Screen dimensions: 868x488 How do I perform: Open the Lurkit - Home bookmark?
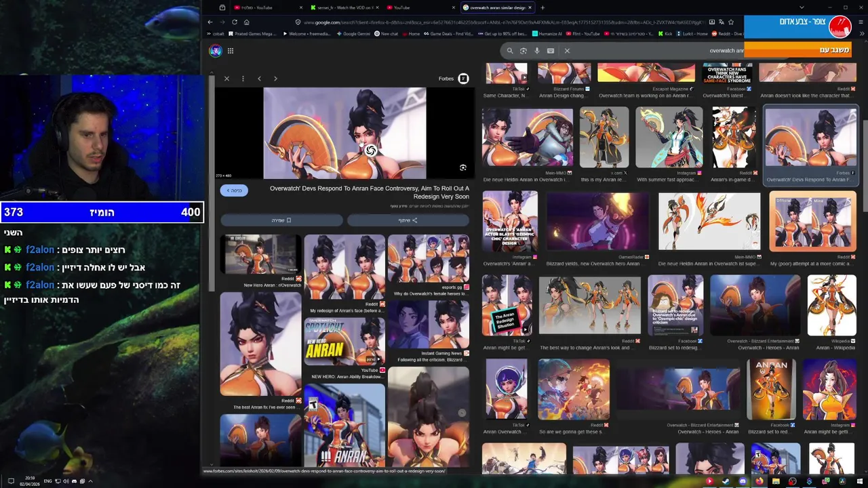(x=692, y=33)
